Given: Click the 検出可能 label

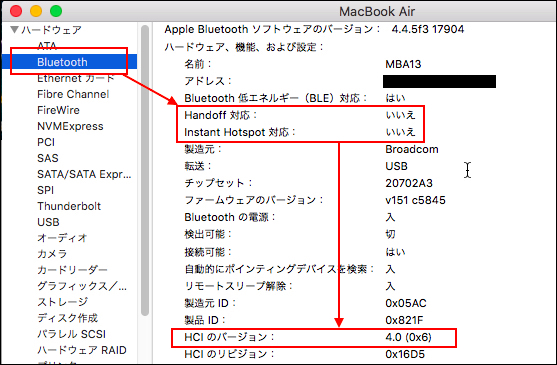Looking at the screenshot, I should click(208, 234).
